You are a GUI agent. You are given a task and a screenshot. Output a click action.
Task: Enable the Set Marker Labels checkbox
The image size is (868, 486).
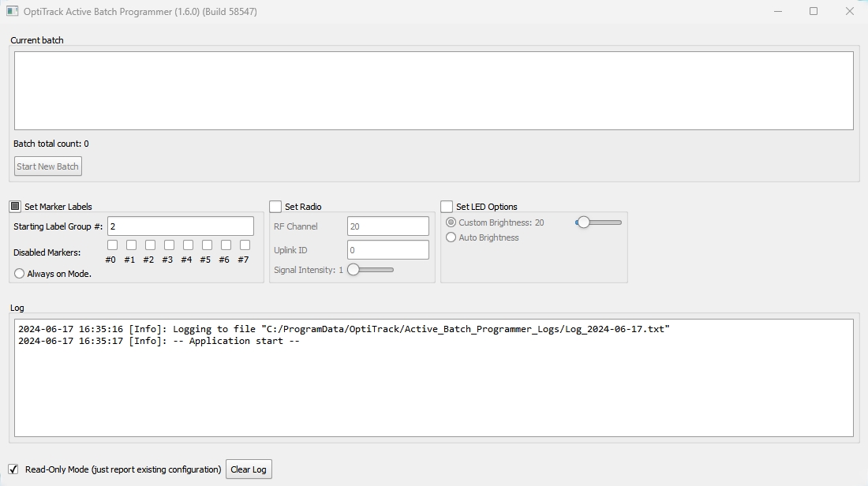point(15,207)
